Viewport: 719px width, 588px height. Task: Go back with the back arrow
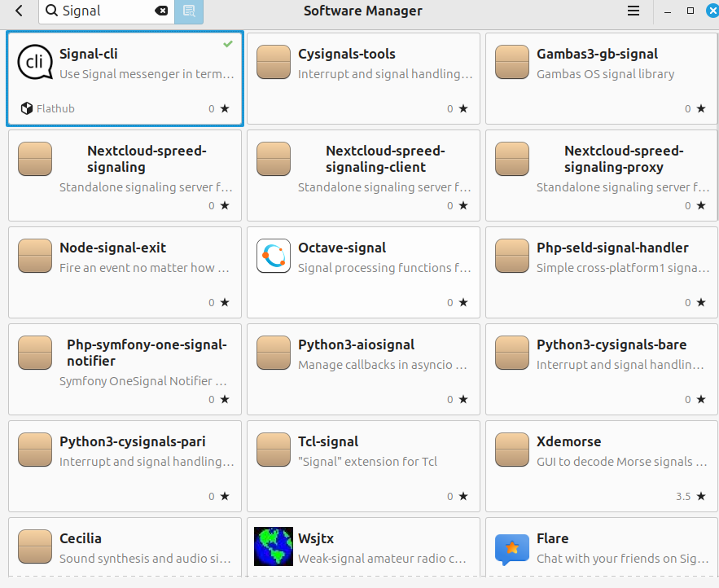pyautogui.click(x=19, y=11)
